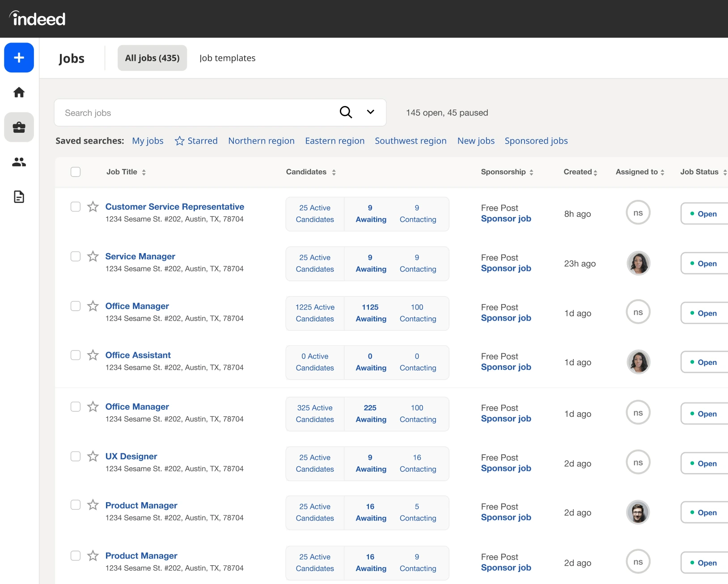This screenshot has height=584, width=728.
Task: Check the Service Manager row checkbox
Action: 76,256
